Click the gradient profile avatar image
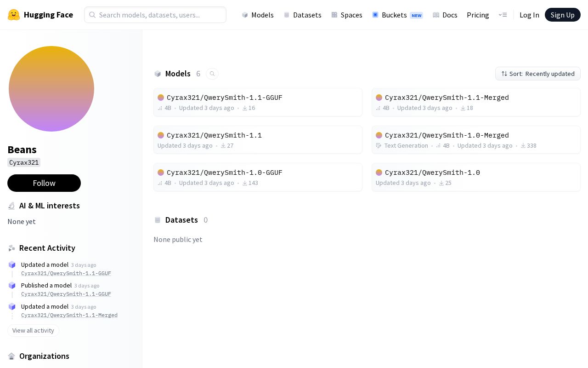The width and height of the screenshot is (588, 368). click(51, 89)
